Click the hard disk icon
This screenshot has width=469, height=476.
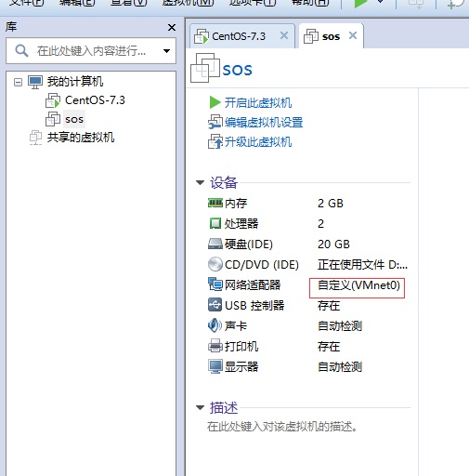(x=215, y=244)
